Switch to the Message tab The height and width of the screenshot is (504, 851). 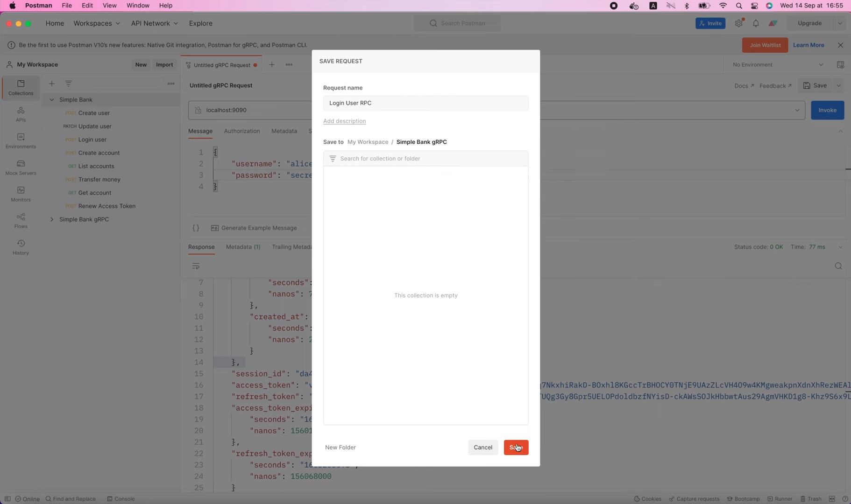tap(200, 132)
